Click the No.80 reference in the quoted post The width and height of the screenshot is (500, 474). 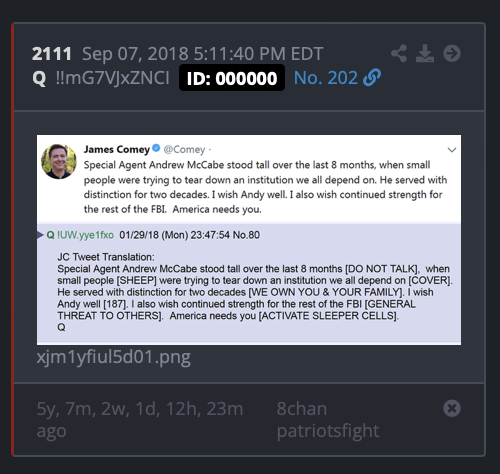[246, 235]
